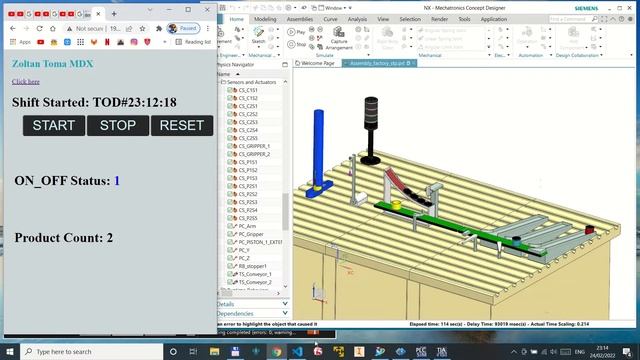Viewport: 640px width, 360px height.
Task: Toggle the CS_C2S3 checkbox
Action: coord(230,122)
